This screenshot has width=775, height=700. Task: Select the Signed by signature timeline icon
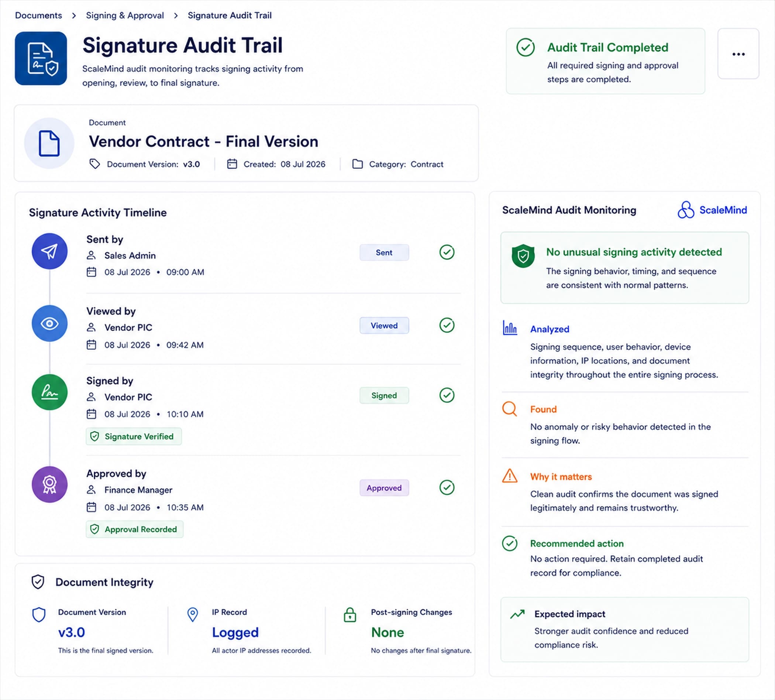49,392
